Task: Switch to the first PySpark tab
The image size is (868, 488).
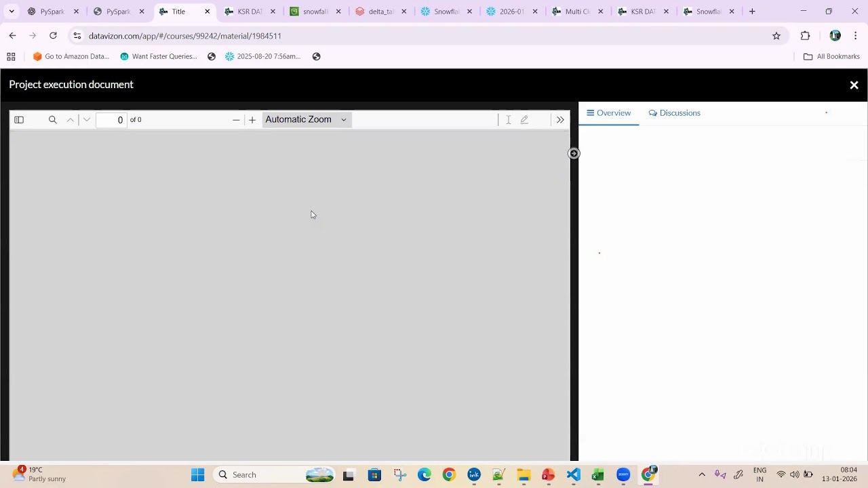Action: 53,12
